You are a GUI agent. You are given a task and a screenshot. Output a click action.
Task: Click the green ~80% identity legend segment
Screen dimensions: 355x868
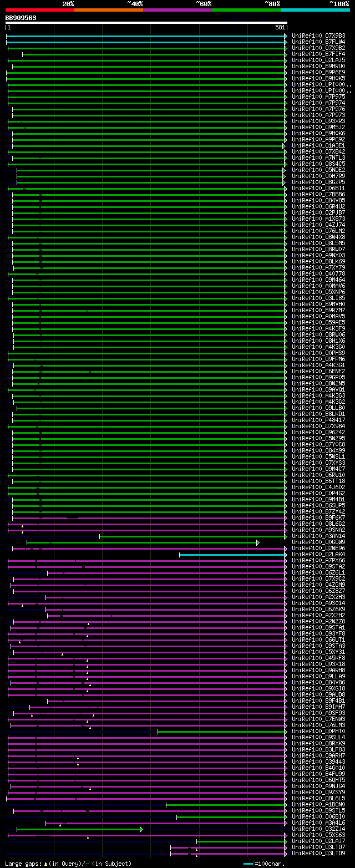246,9
